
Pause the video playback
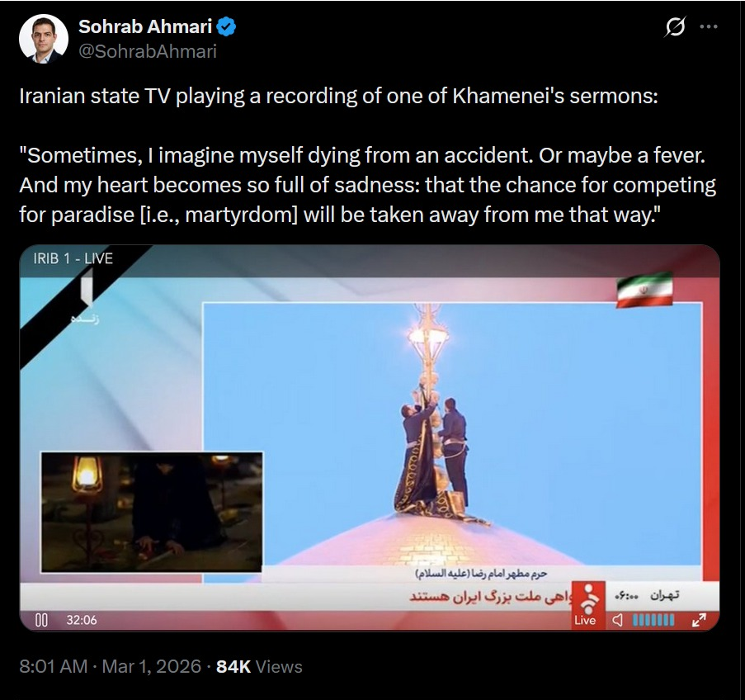42,620
